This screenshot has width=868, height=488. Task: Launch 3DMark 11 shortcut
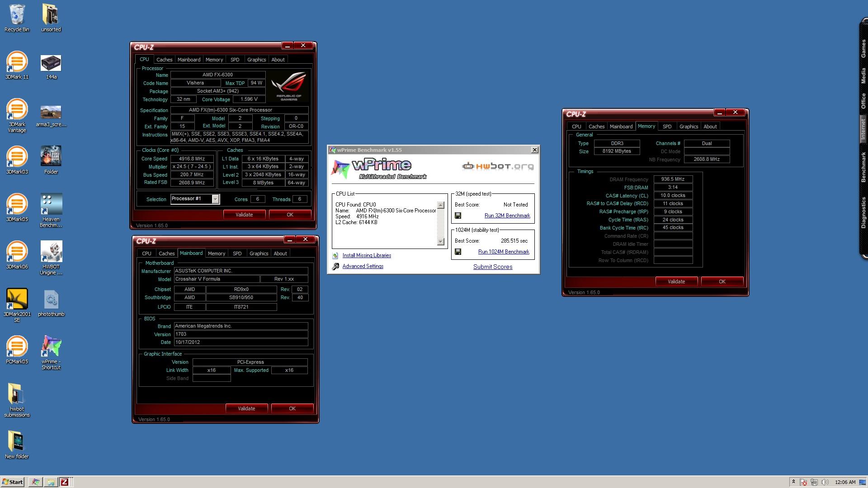[x=17, y=66]
